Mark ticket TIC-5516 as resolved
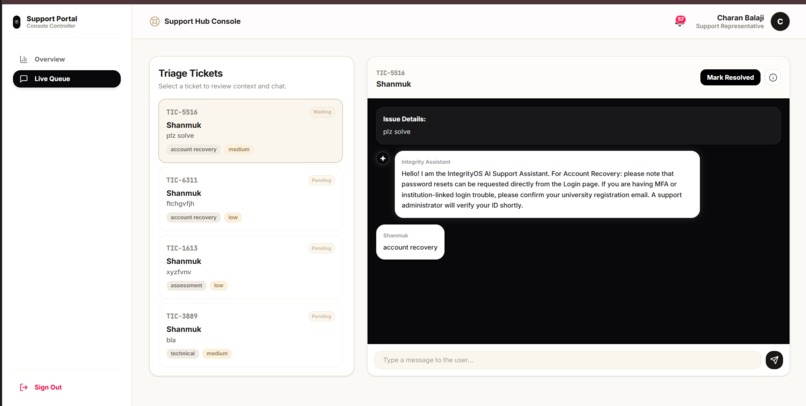 tap(730, 78)
